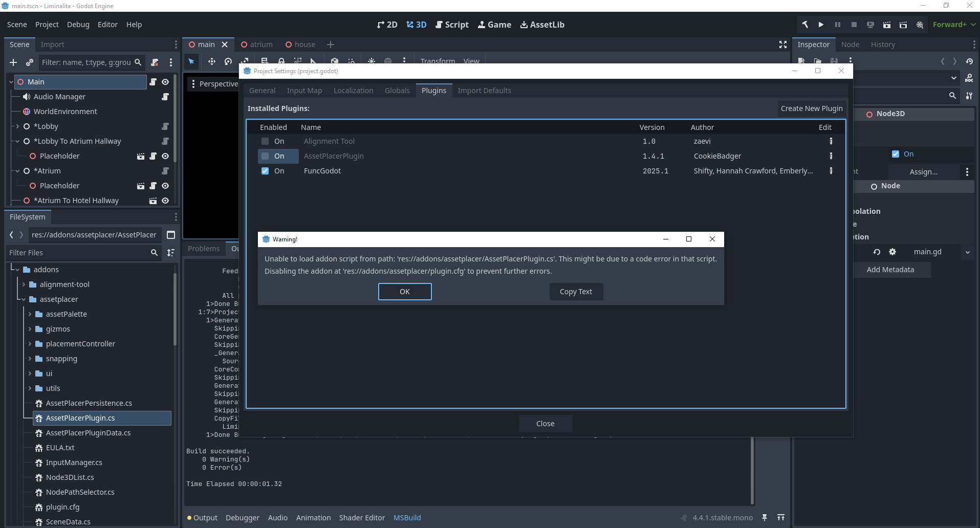This screenshot has width=980, height=528.
Task: Click the instantiate child scene link icon
Action: (30, 62)
